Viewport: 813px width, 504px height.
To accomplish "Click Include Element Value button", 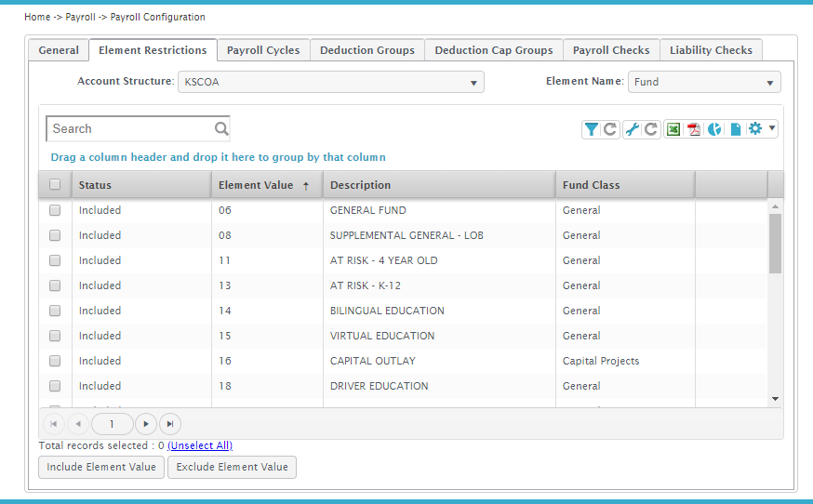I will click(101, 467).
